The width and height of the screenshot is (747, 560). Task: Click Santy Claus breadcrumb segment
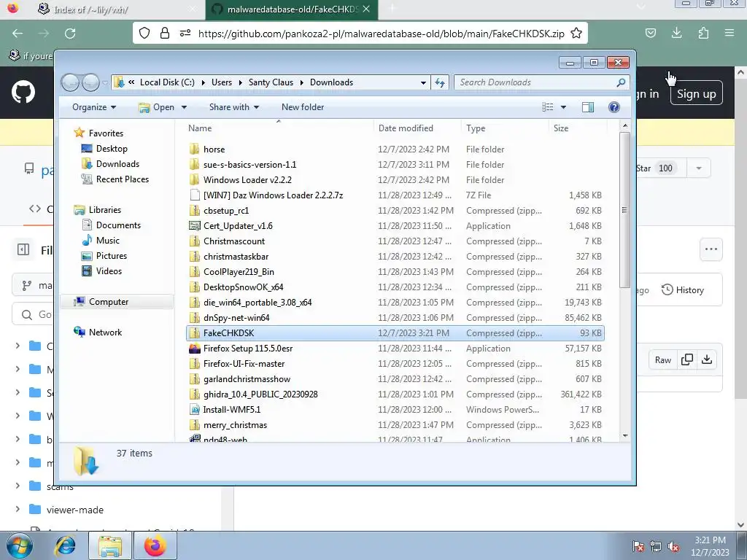click(x=271, y=82)
